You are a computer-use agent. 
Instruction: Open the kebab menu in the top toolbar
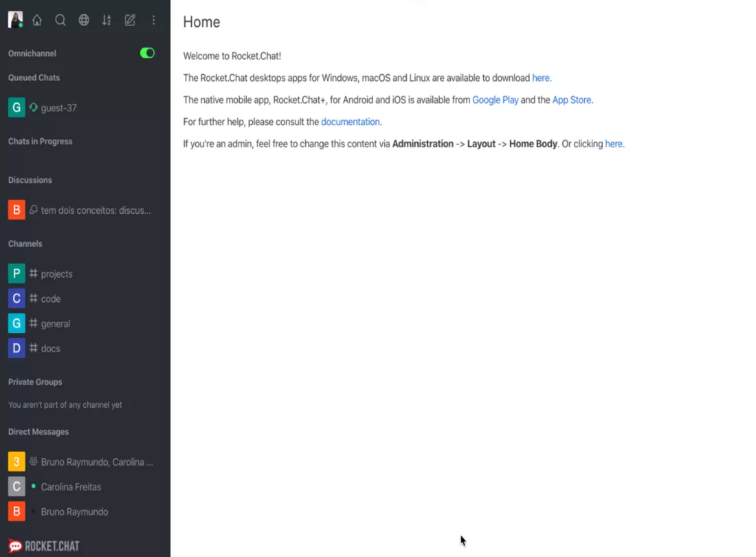153,20
